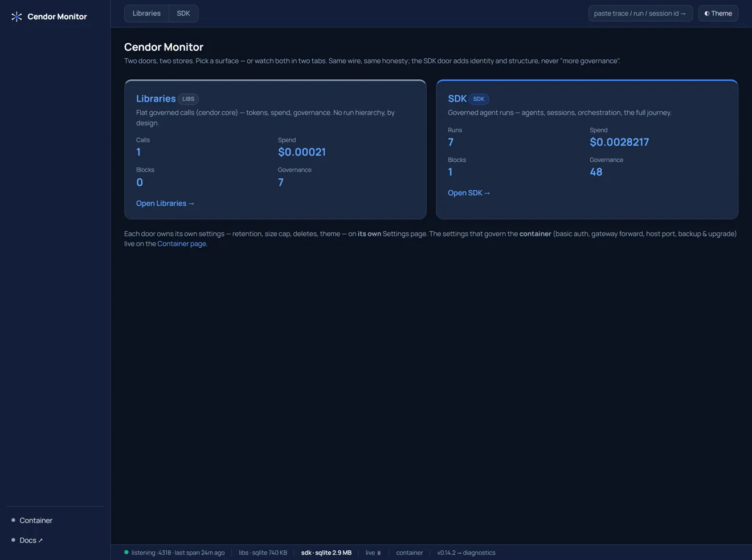Image resolution: width=752 pixels, height=560 pixels.
Task: Pause the live stream in the status bar
Action: click(x=373, y=553)
